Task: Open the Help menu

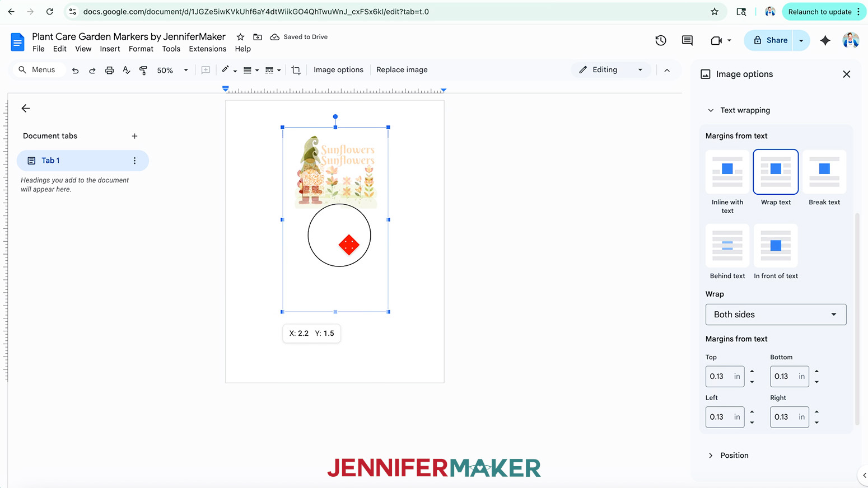Action: point(243,49)
